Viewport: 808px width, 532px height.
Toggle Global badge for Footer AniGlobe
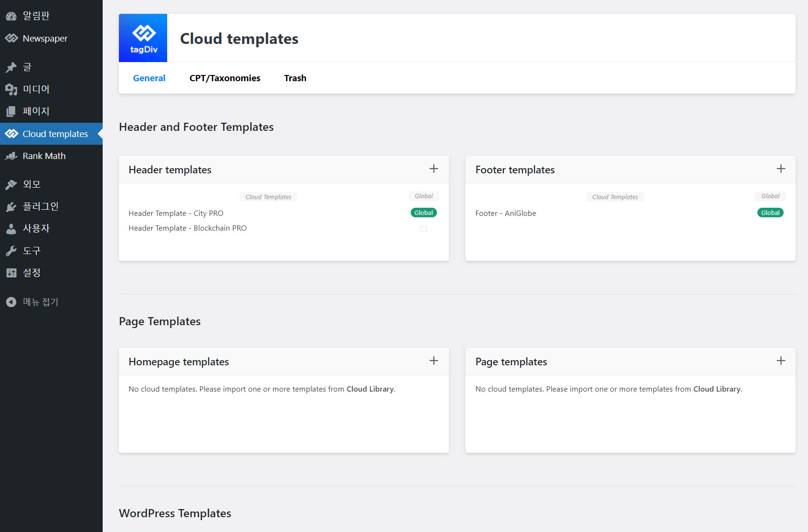click(770, 213)
